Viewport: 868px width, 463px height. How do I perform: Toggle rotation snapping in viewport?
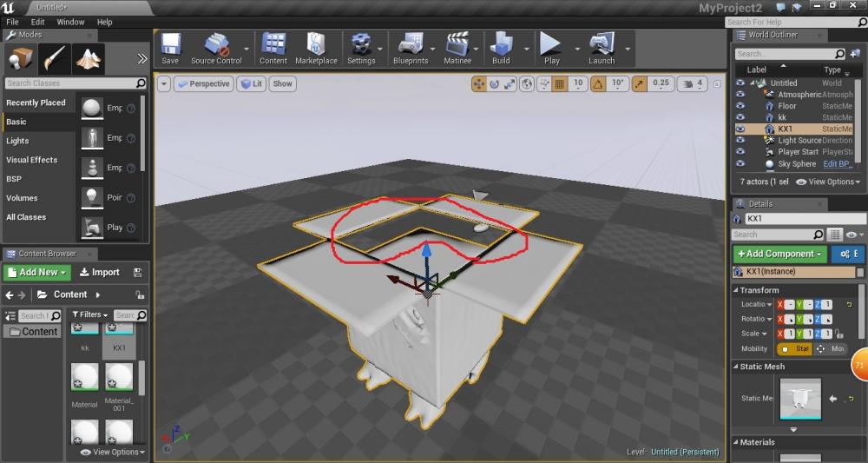point(598,84)
